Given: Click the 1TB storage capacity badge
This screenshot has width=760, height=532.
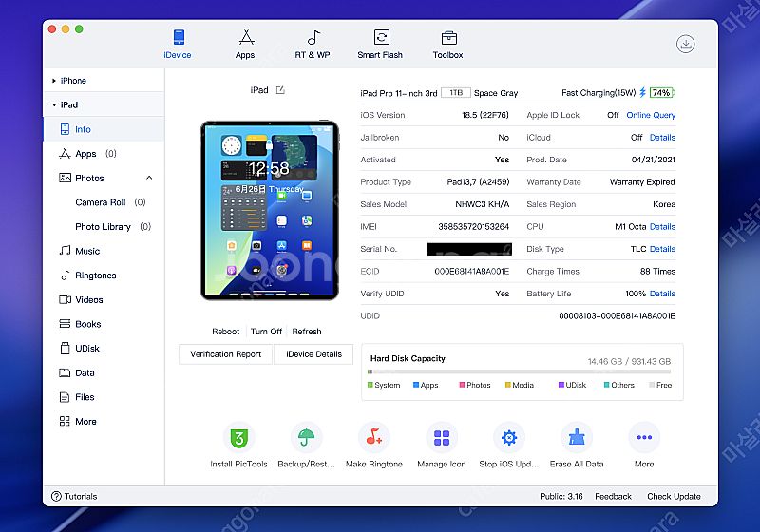Looking at the screenshot, I should [456, 92].
